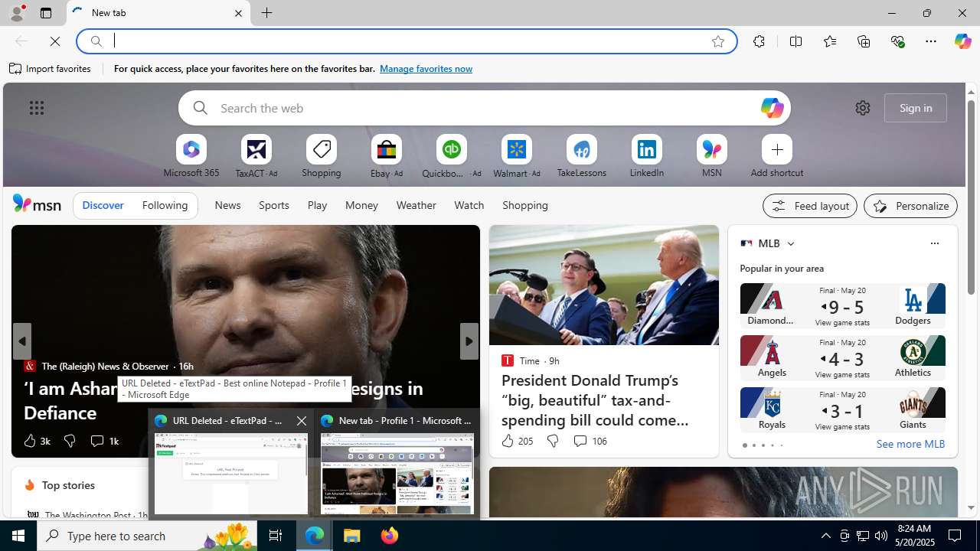The height and width of the screenshot is (551, 980).
Task: Click the Sign in button
Action: pos(915,108)
